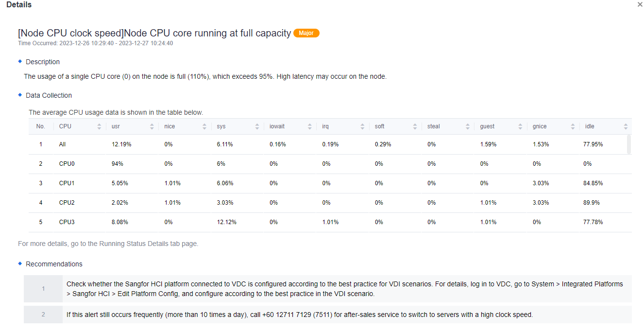Sort table by nice column

(x=204, y=126)
